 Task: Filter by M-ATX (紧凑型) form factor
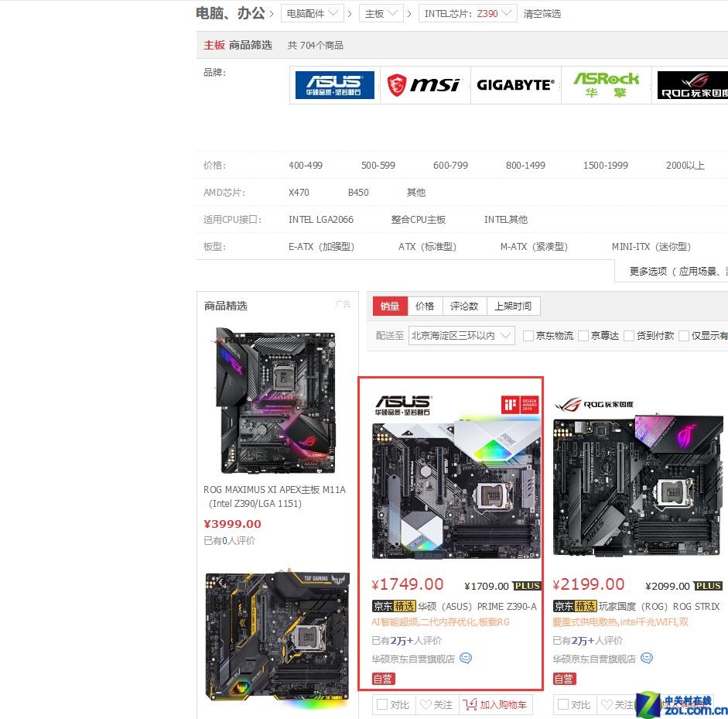[x=534, y=247]
